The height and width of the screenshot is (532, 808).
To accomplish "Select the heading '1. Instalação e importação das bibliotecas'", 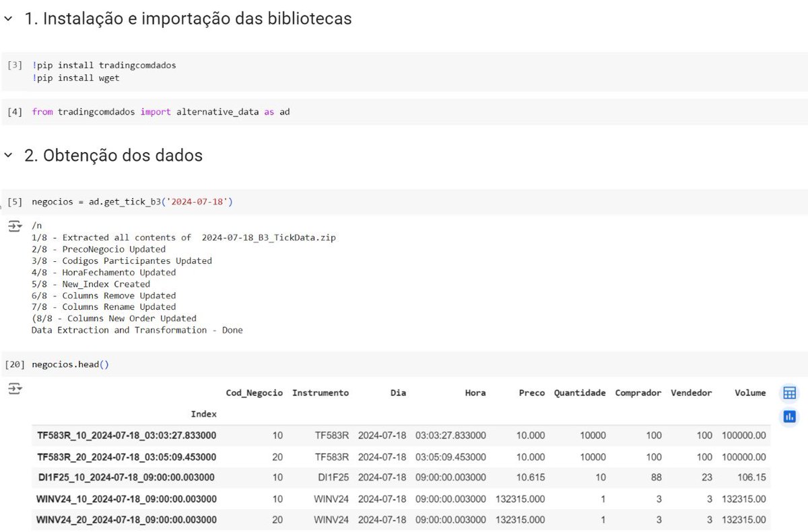I will tap(188, 19).
